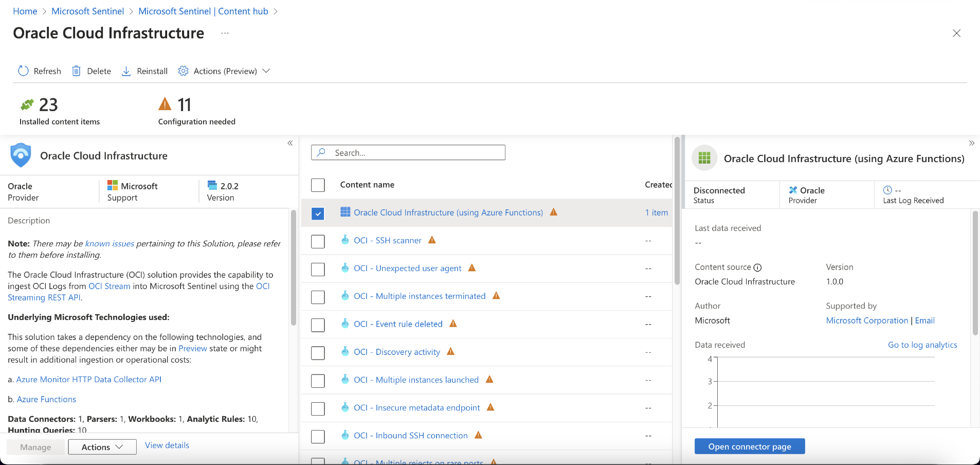Click the Oracle Cloud Infrastructure shield logo

point(21,155)
